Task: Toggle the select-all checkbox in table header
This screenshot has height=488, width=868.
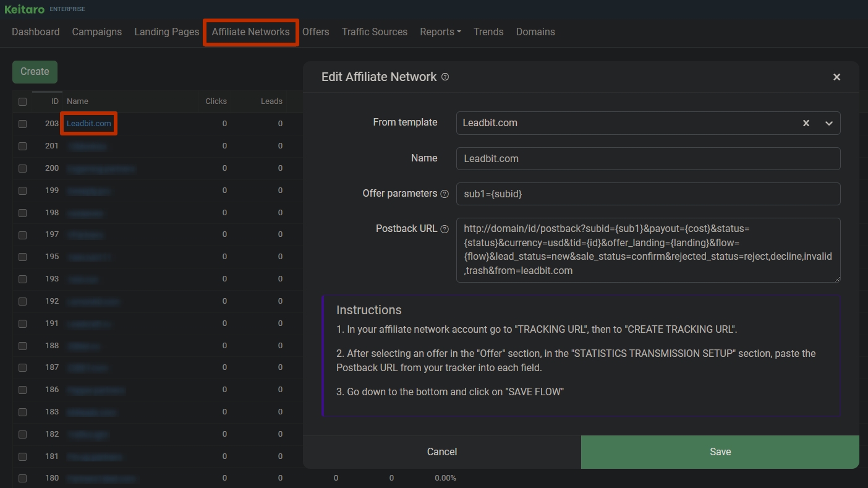Action: 23,101
